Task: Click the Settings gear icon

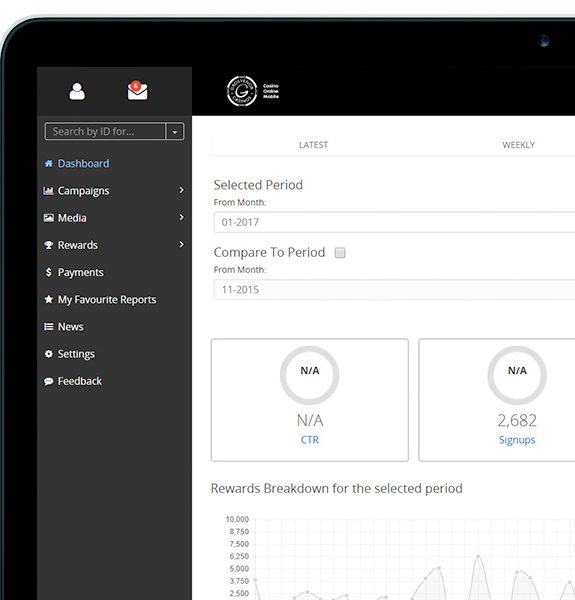Action: tap(49, 354)
